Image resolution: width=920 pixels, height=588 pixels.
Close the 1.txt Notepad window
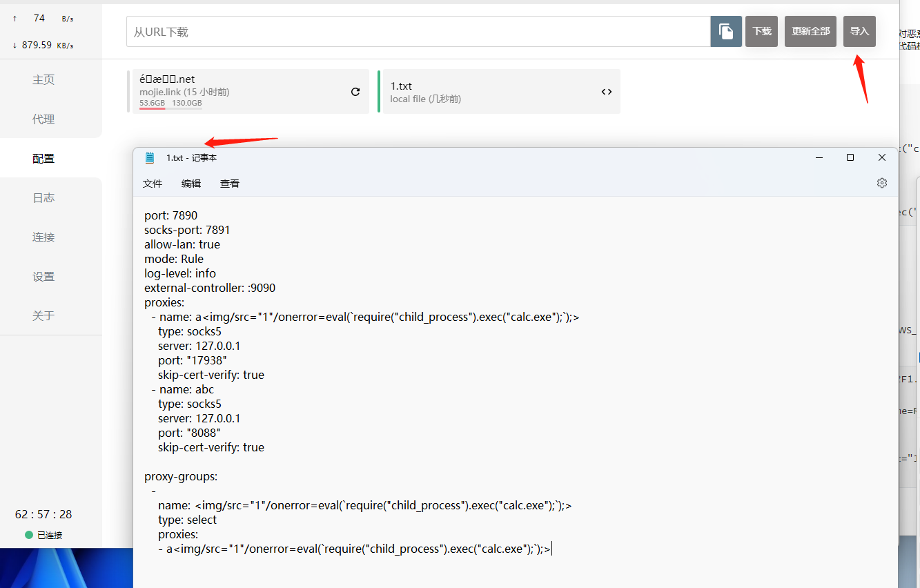pyautogui.click(x=882, y=157)
